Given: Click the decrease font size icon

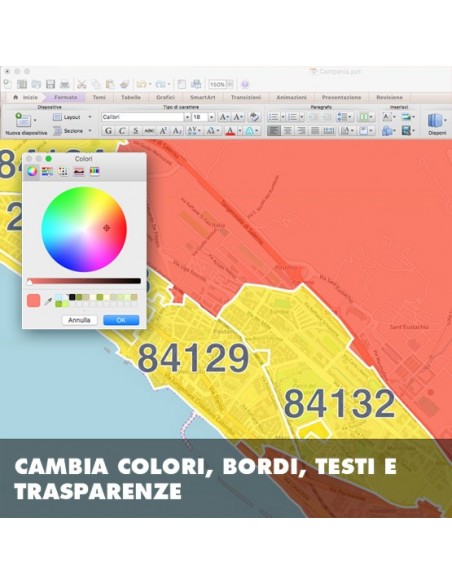Looking at the screenshot, I should [238, 117].
